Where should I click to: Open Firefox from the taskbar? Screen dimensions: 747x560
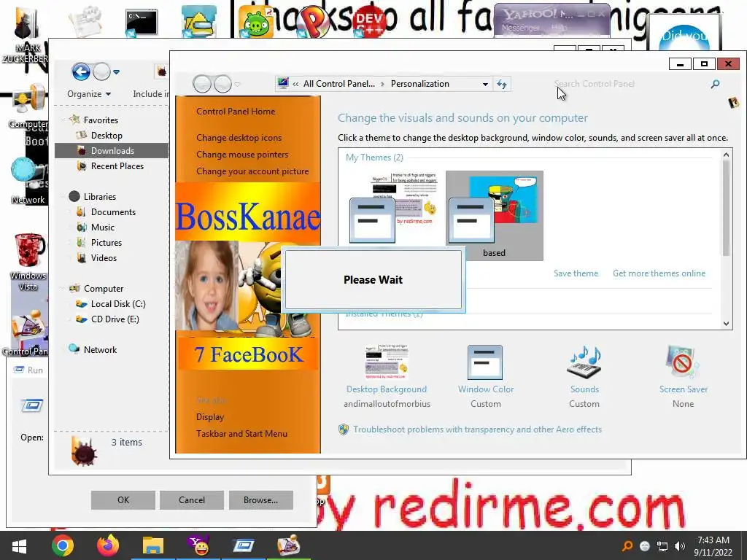coord(108,545)
